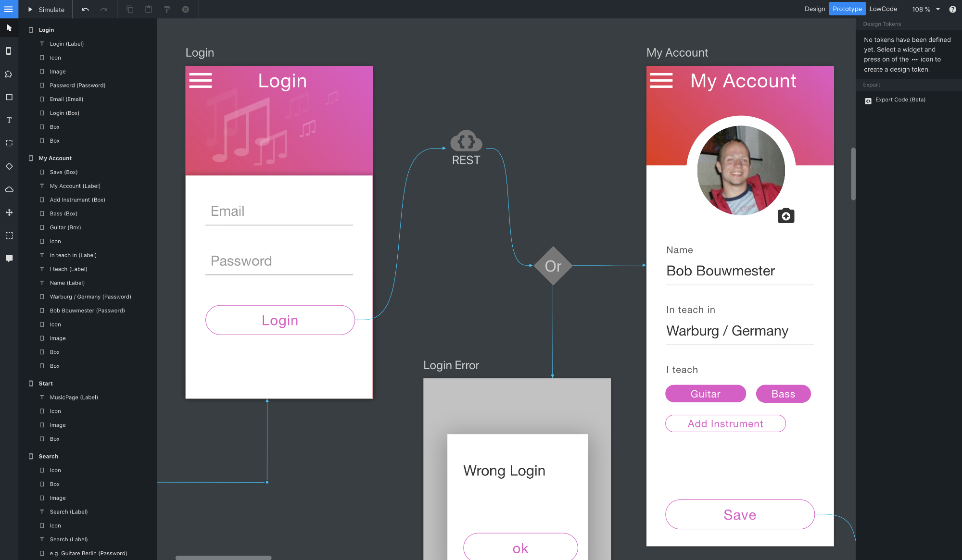
Task: Select the cloud REST tool
Action: 9,189
